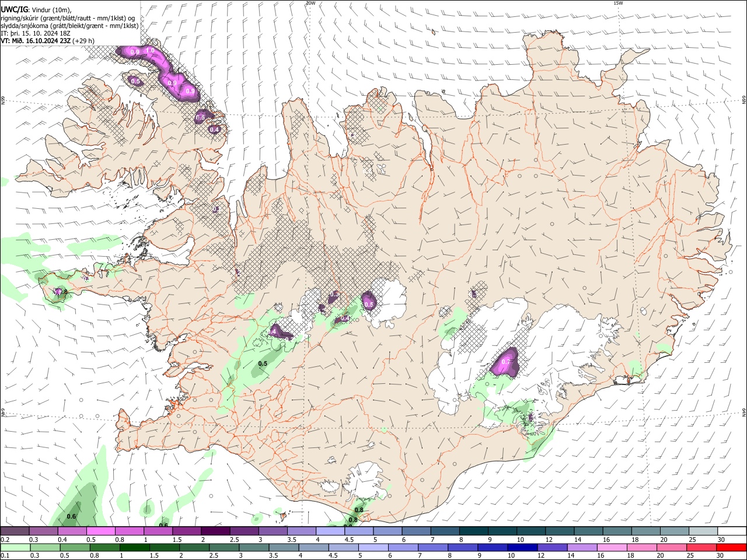Image resolution: width=747 pixels, height=560 pixels.
Task: Click the 0.7 snowfall label on Vatnajökull
Action: coord(505,362)
